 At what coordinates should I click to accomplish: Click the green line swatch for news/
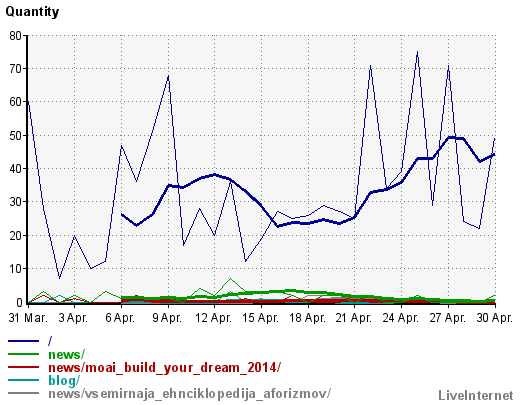(x=23, y=354)
